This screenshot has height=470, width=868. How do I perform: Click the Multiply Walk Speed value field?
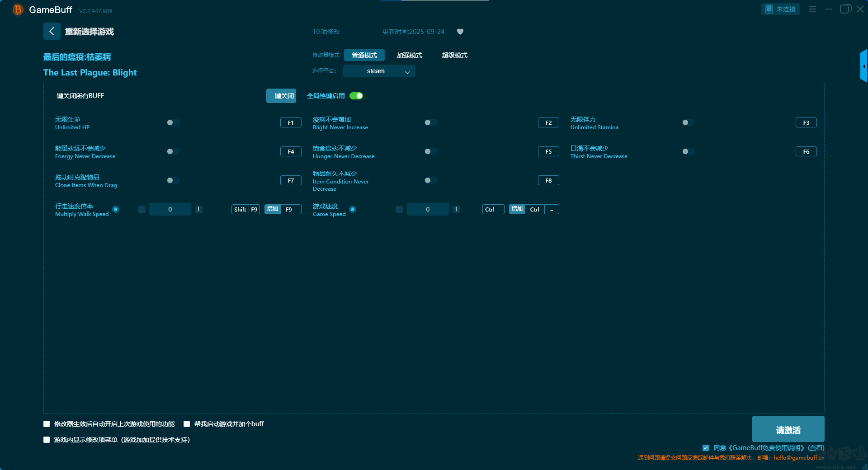pos(170,209)
